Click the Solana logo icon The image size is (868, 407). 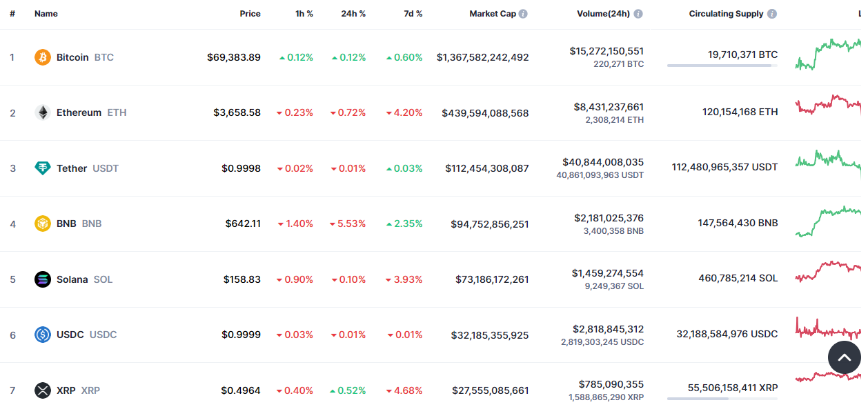pos(43,279)
